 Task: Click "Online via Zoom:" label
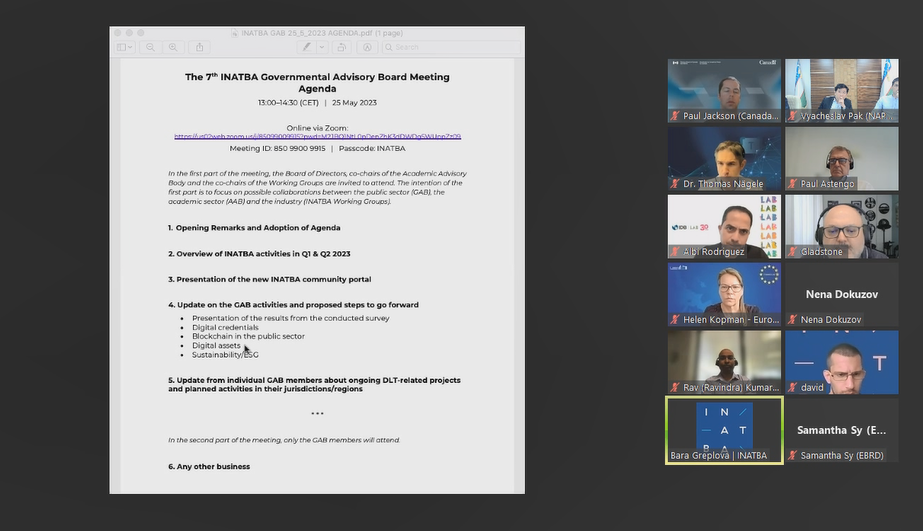click(x=317, y=128)
